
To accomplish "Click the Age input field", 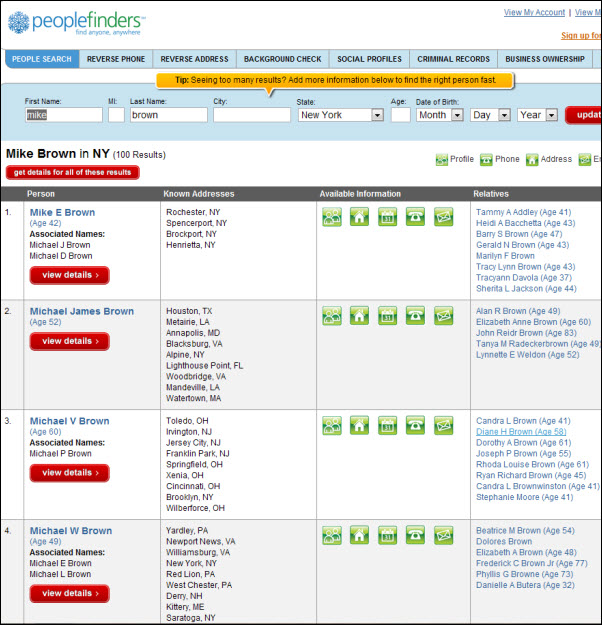I will tap(400, 115).
